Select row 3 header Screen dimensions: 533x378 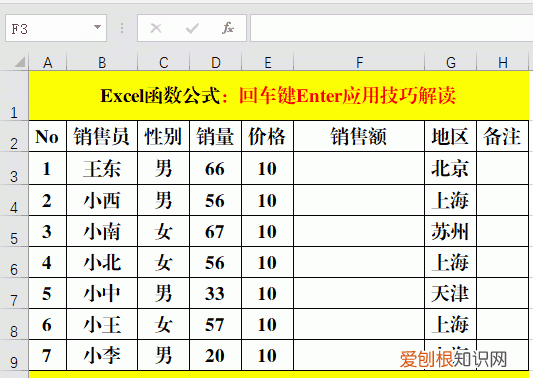[14, 168]
